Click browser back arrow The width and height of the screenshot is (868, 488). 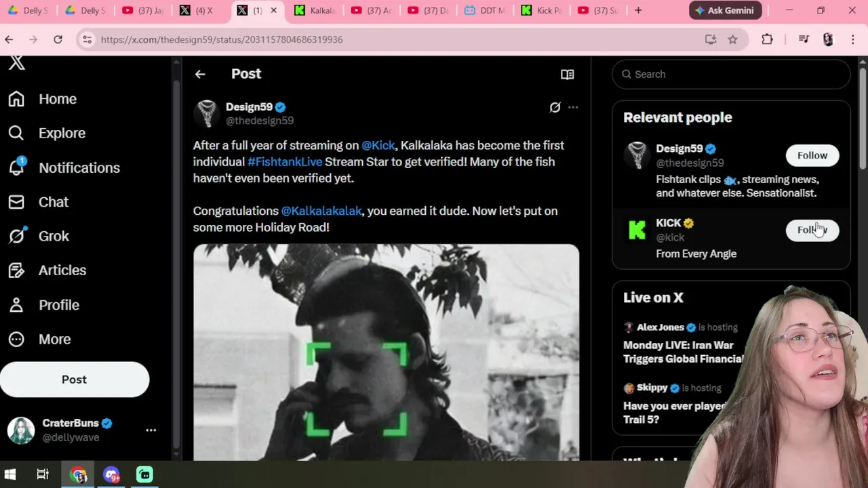pos(9,39)
